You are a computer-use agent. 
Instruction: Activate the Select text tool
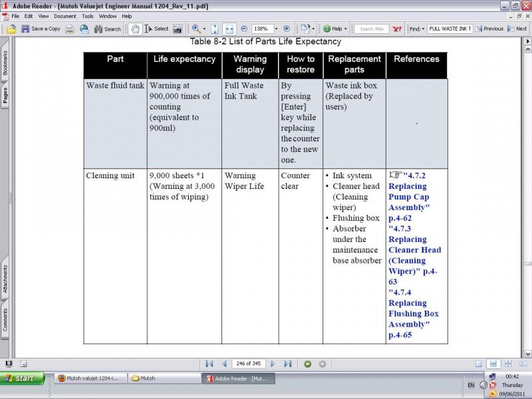point(156,29)
